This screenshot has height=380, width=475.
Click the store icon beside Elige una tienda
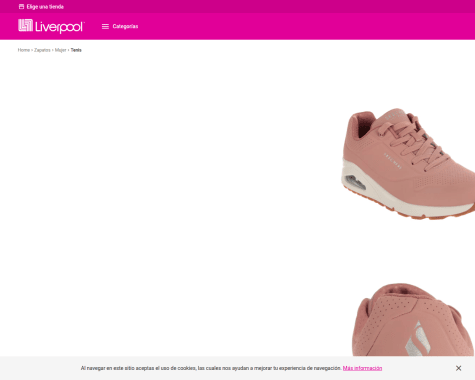tap(21, 7)
